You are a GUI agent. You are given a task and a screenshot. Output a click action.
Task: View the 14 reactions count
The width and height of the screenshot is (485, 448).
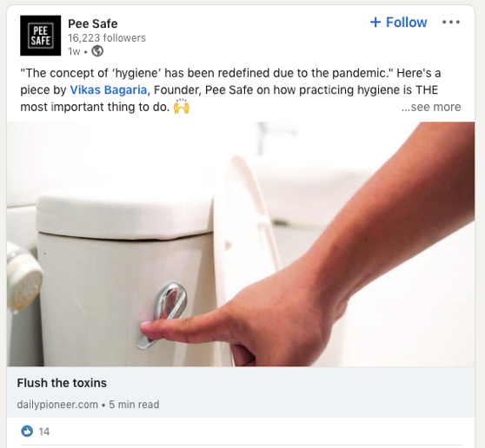(x=44, y=432)
